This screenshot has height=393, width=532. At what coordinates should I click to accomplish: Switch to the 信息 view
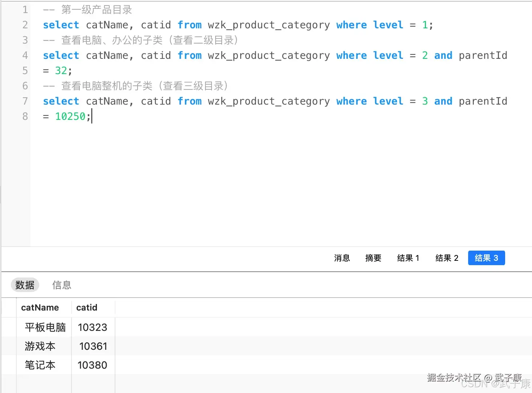point(62,285)
